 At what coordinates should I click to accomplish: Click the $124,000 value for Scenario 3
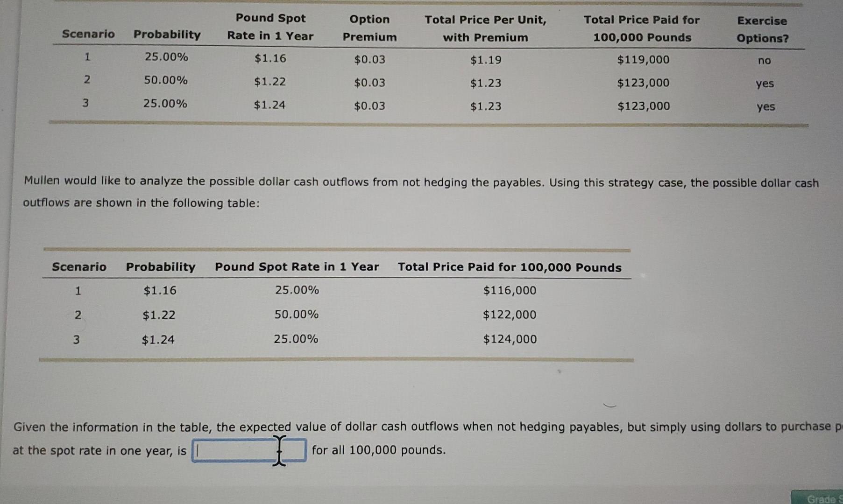click(x=510, y=339)
